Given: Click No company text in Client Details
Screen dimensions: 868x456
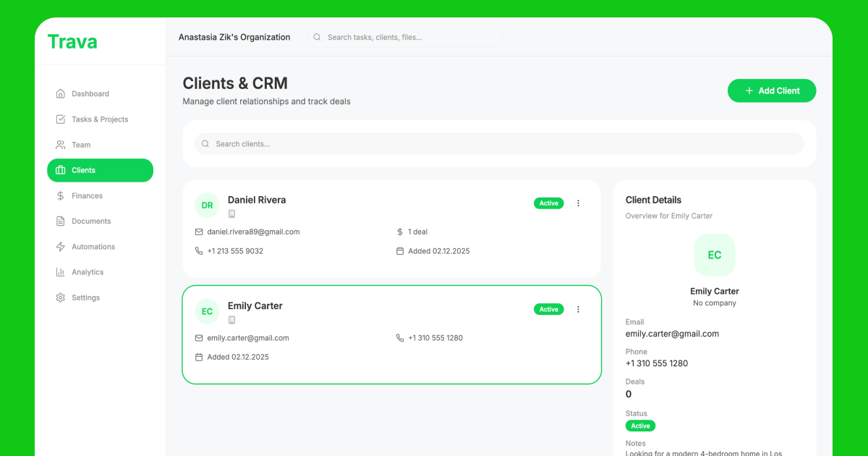Looking at the screenshot, I should pos(715,303).
